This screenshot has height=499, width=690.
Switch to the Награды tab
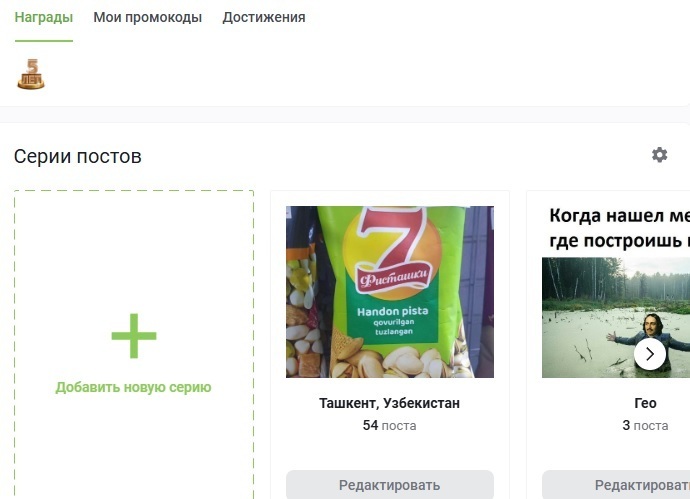(x=44, y=17)
